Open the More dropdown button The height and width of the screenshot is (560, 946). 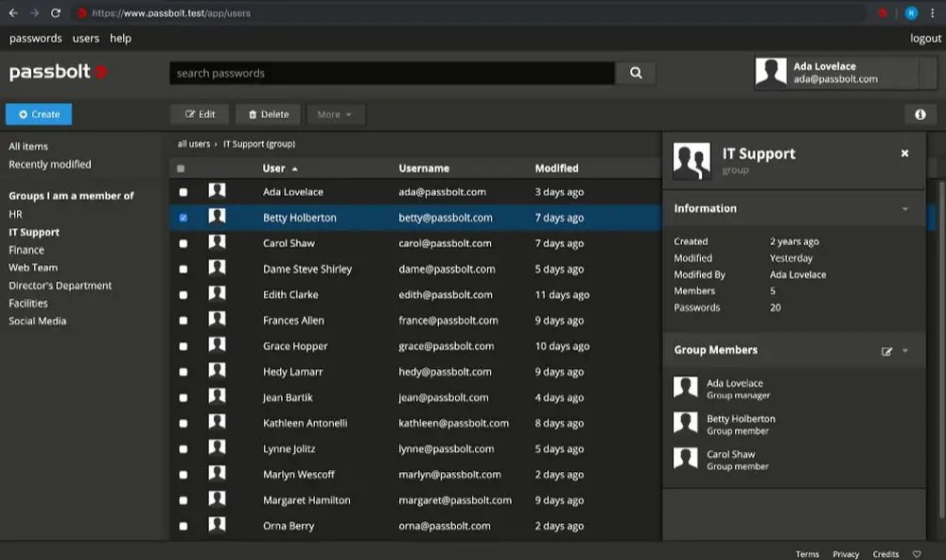[x=336, y=114]
